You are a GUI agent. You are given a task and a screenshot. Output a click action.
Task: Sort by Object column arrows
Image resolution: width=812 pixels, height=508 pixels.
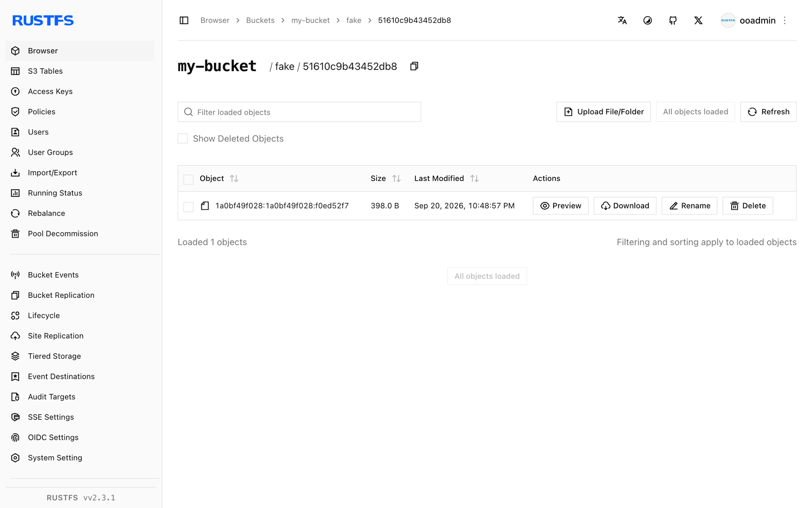click(x=234, y=178)
